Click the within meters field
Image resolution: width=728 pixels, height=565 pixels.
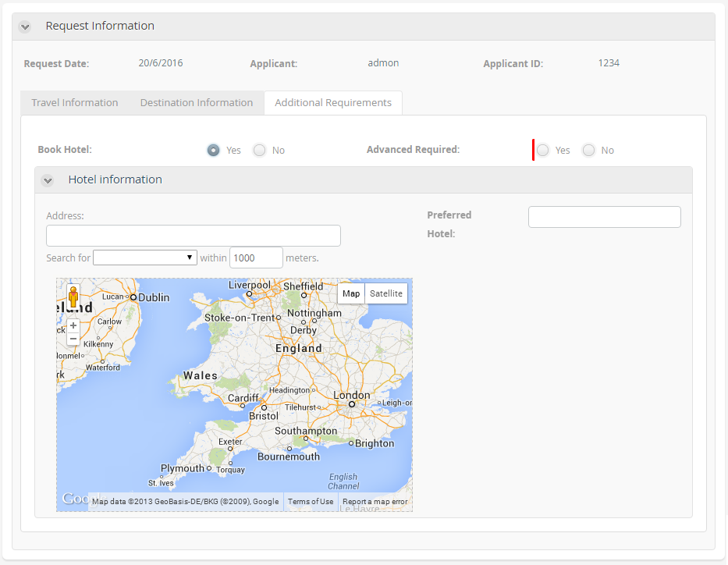(x=256, y=258)
